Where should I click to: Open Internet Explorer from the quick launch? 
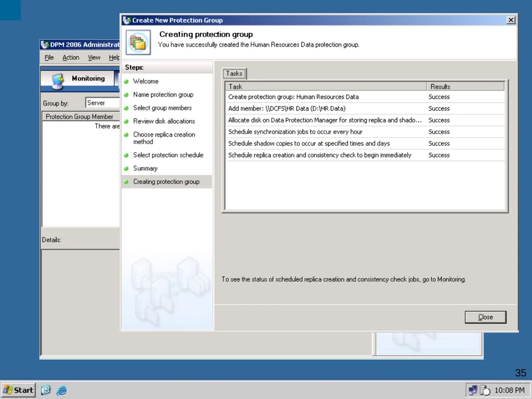pos(62,390)
